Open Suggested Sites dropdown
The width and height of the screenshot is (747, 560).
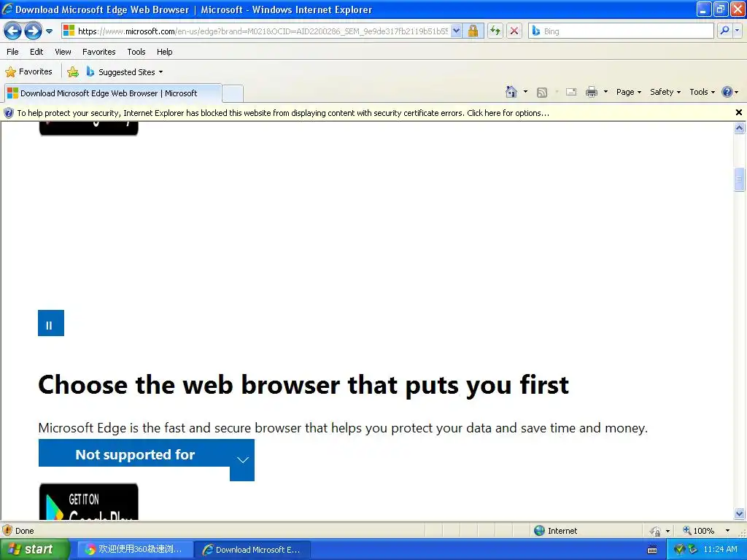tap(125, 72)
